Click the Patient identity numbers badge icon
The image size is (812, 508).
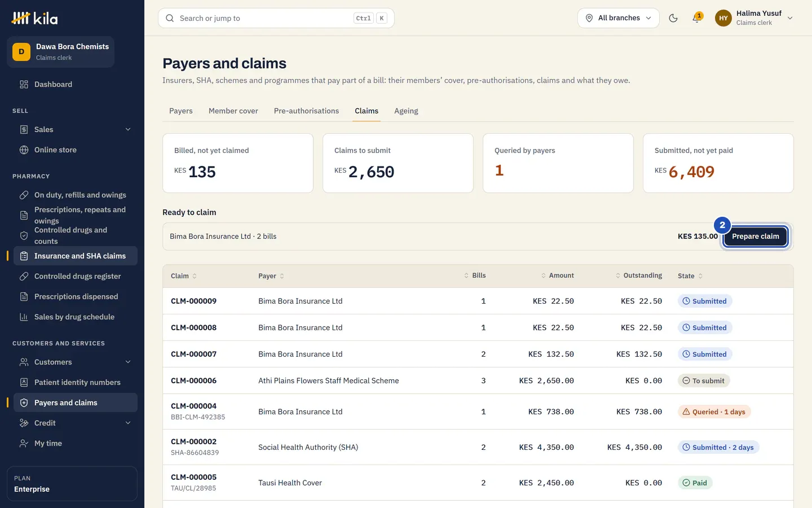(24, 383)
